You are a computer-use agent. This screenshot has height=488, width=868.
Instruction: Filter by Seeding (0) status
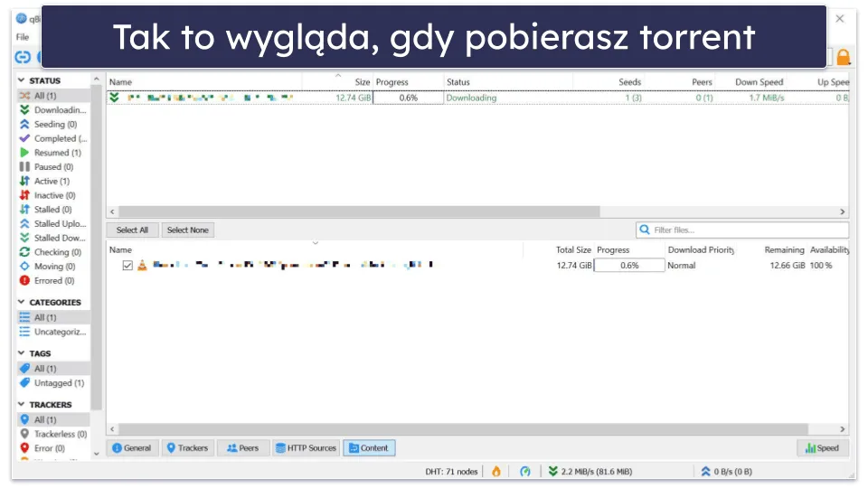click(53, 124)
